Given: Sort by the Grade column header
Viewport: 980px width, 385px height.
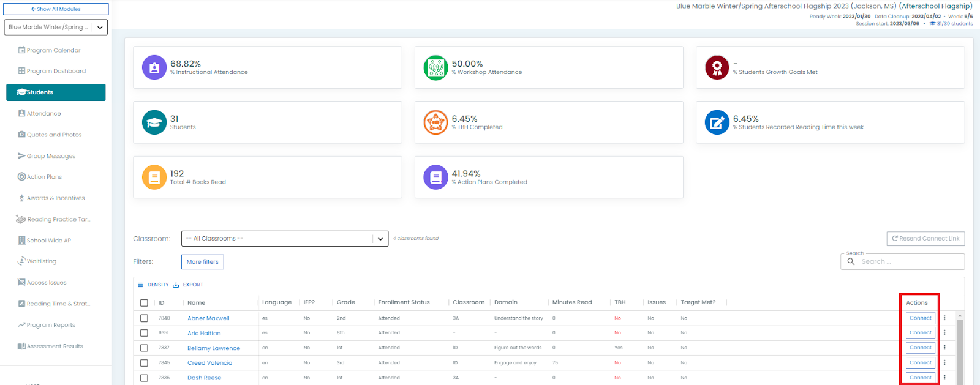Looking at the screenshot, I should (346, 302).
